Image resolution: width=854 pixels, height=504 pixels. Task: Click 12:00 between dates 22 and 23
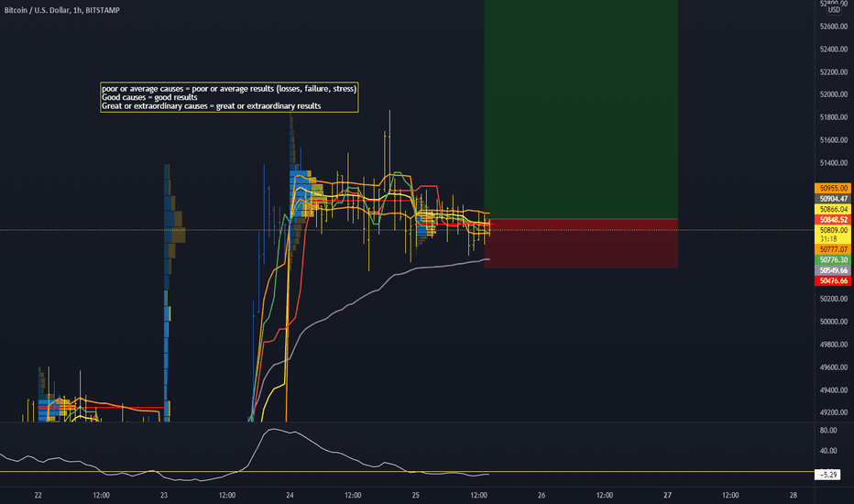[102, 495]
